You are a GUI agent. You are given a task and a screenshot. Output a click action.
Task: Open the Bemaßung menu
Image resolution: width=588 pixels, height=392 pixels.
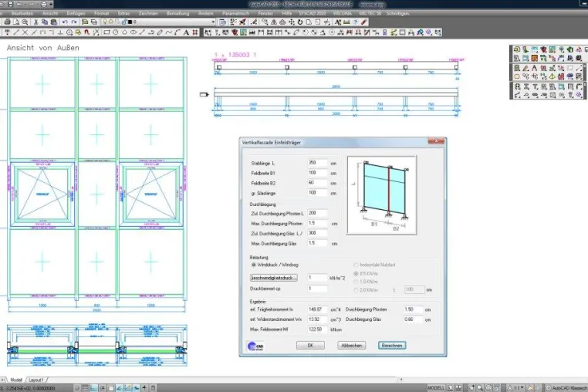pos(177,13)
